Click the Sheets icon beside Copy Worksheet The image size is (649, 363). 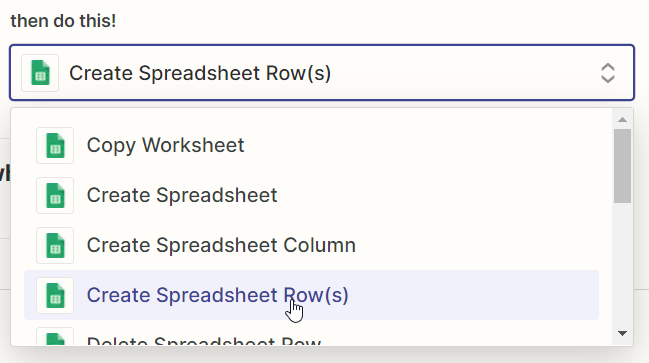(55, 145)
